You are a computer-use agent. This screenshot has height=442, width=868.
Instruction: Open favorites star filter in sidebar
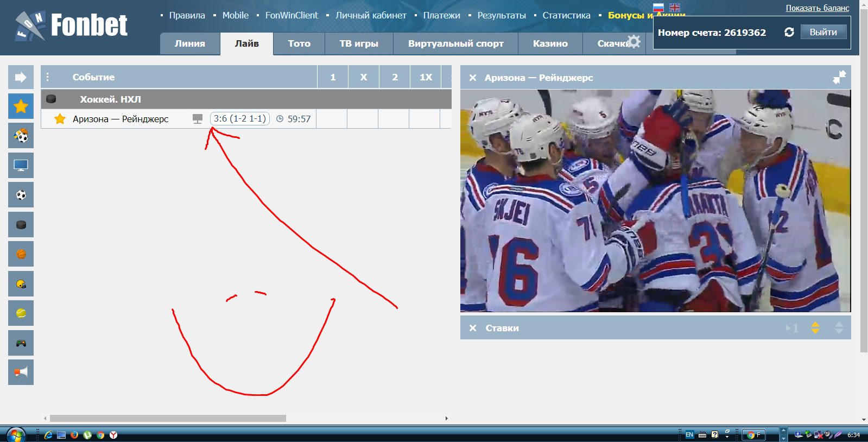click(21, 106)
